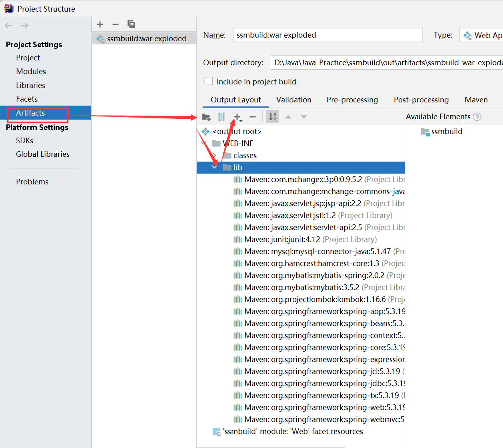Screen dimensions: 503x448
Task: Switch to Validation tab
Action: pyautogui.click(x=294, y=100)
